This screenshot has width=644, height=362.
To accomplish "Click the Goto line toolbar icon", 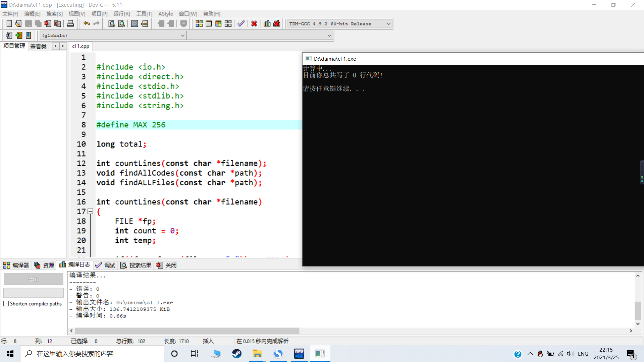I will tap(144, 23).
